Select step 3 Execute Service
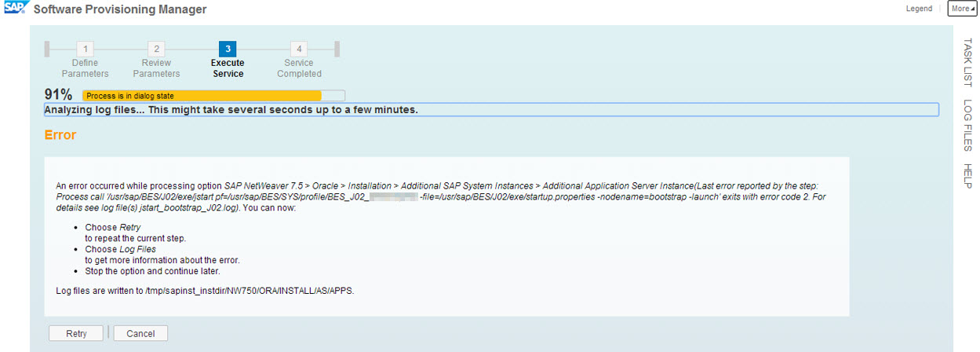 pyautogui.click(x=228, y=60)
